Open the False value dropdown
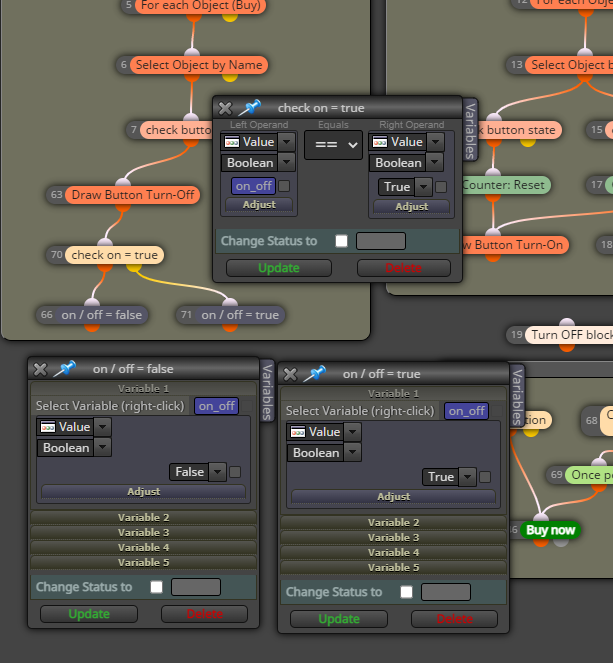 click(x=218, y=472)
